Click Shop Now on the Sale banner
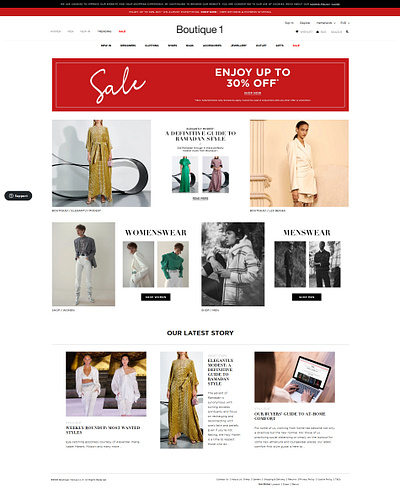 click(x=252, y=93)
